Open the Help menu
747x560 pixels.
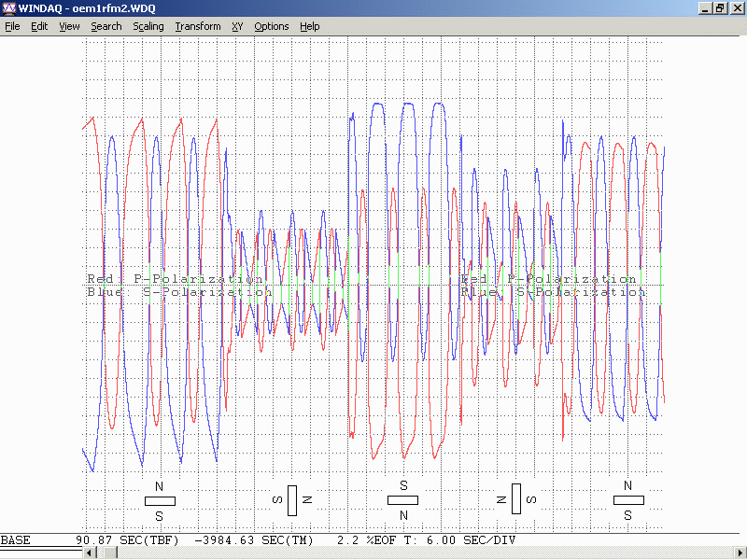309,26
